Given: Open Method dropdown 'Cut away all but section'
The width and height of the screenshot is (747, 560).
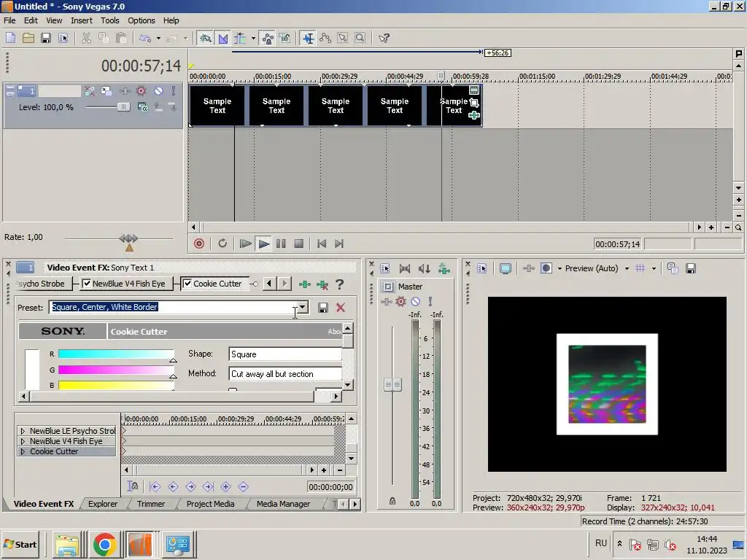Looking at the screenshot, I should point(285,374).
